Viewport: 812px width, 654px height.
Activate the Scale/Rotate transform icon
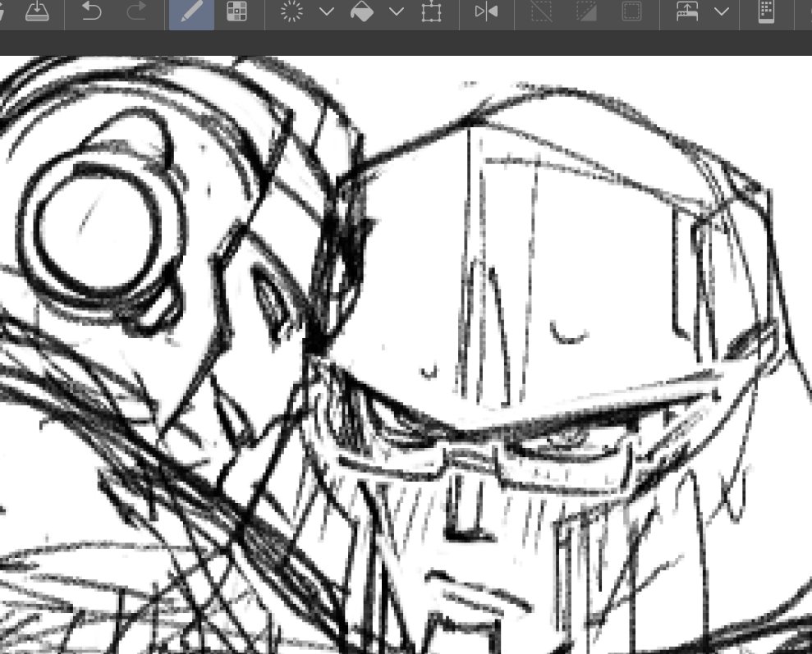[x=431, y=11]
